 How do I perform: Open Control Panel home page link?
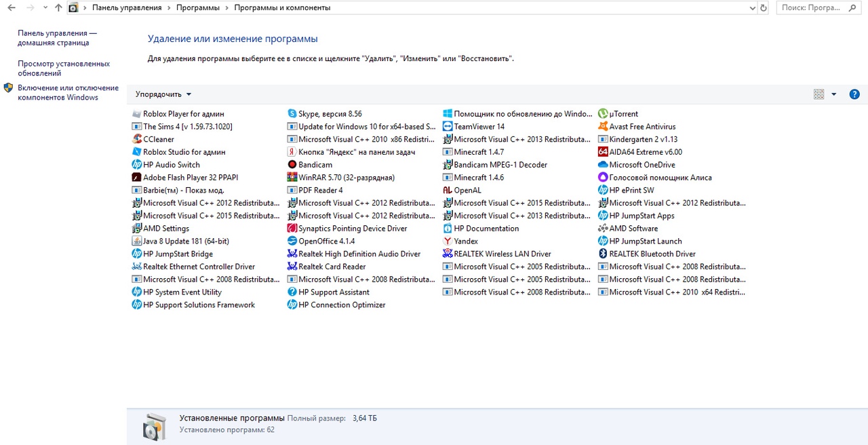coord(57,38)
